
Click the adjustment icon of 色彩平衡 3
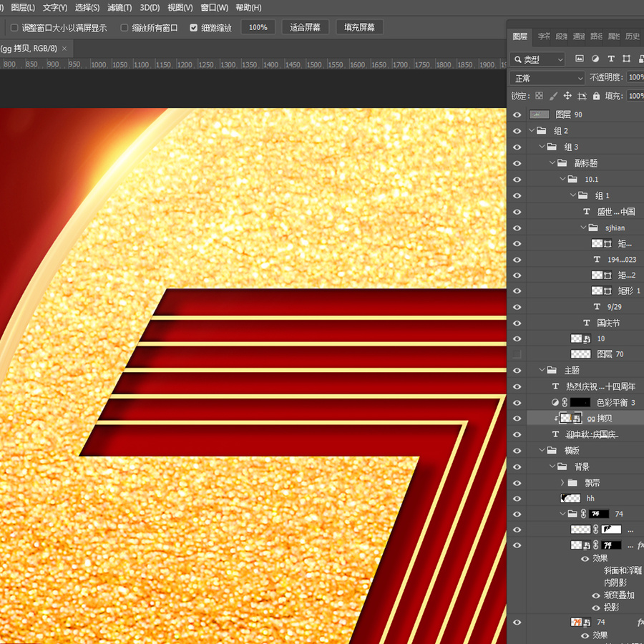point(555,402)
